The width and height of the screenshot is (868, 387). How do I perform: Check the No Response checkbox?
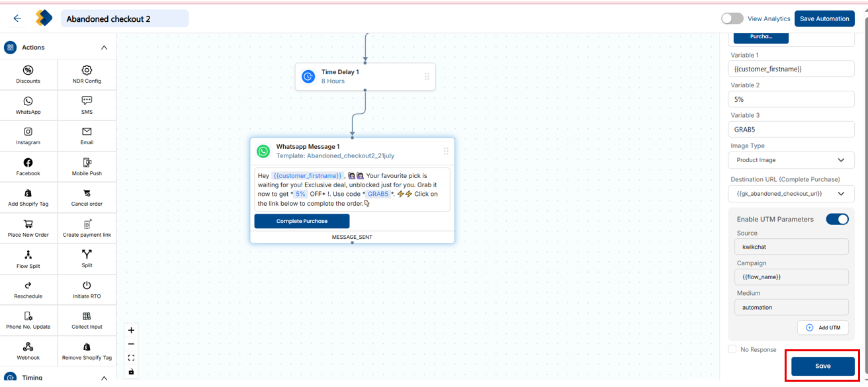(732, 349)
